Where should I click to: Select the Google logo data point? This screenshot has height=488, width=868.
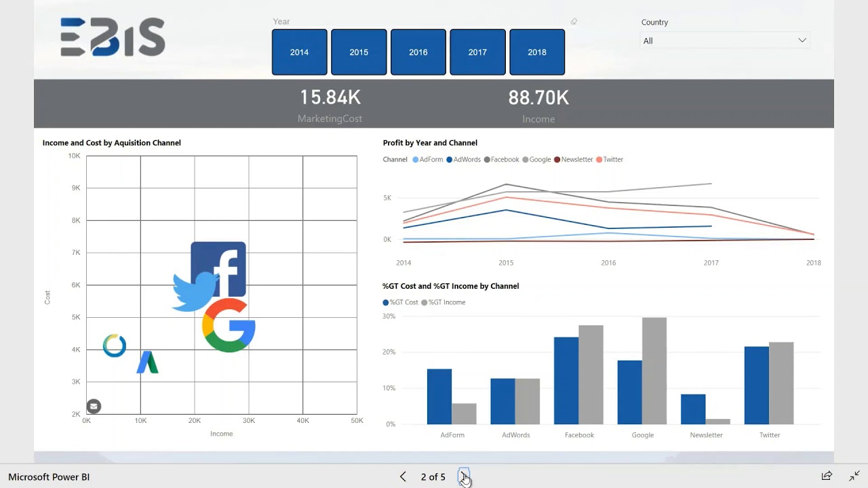229,325
